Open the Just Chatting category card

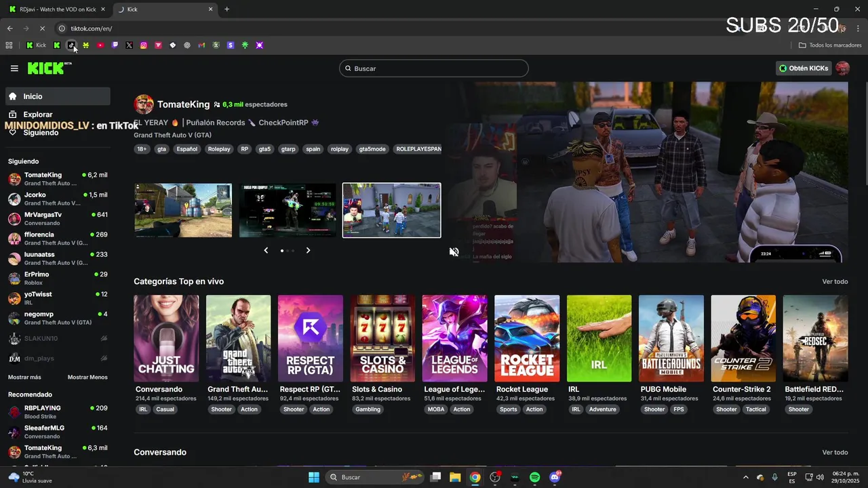pos(166,338)
